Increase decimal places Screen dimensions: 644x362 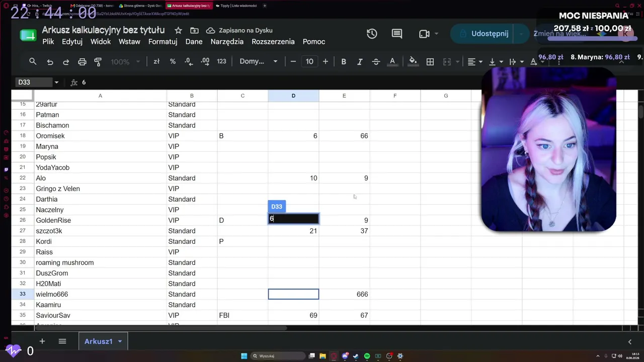205,61
